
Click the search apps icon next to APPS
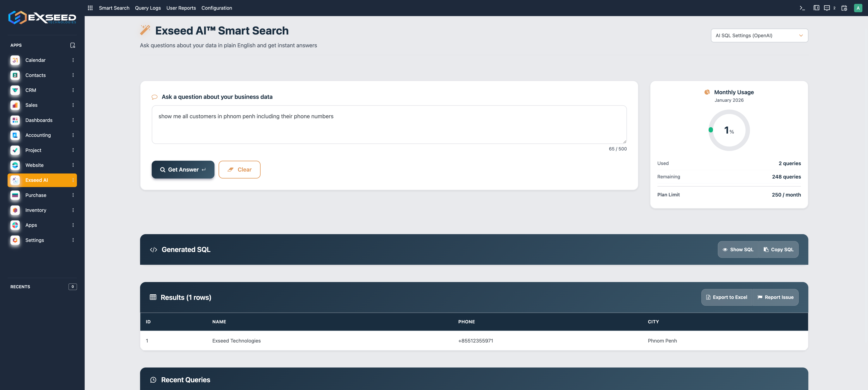73,45
